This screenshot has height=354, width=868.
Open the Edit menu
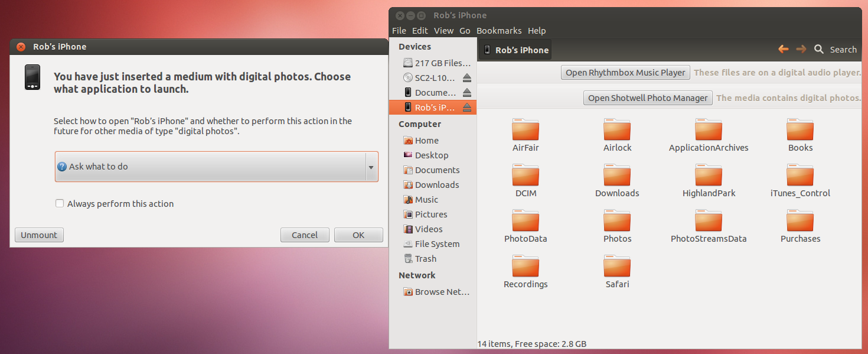click(x=420, y=30)
